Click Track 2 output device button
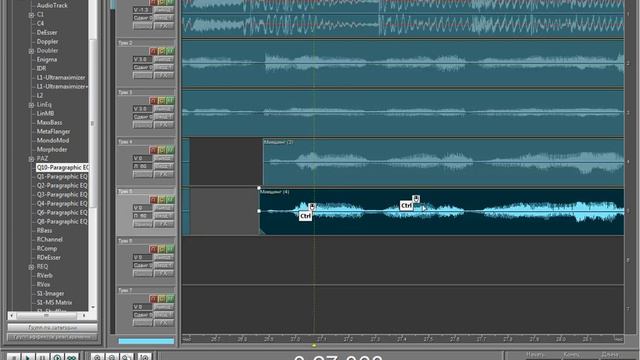 pyautogui.click(x=164, y=59)
